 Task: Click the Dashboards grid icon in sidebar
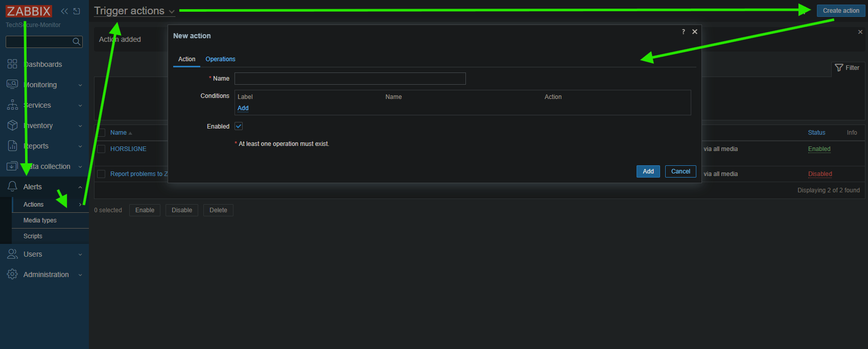click(12, 64)
